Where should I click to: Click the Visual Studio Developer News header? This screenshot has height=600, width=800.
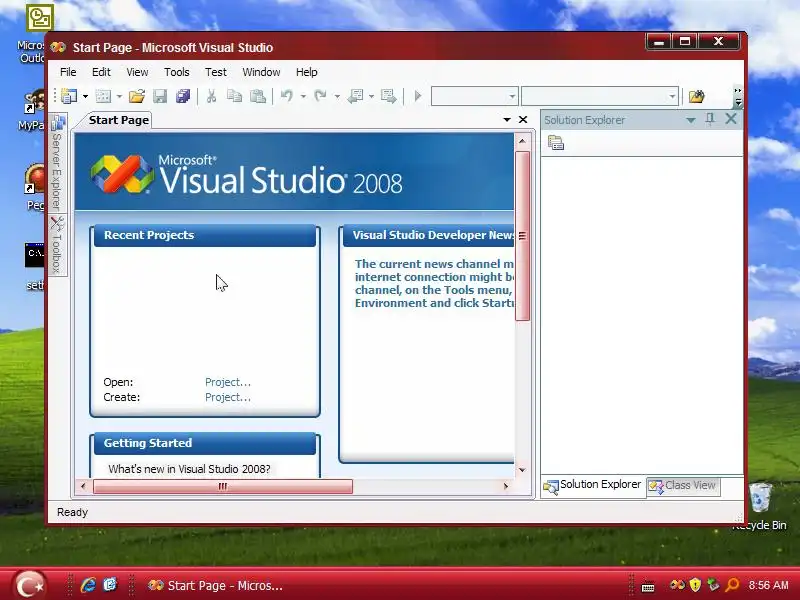coord(429,236)
